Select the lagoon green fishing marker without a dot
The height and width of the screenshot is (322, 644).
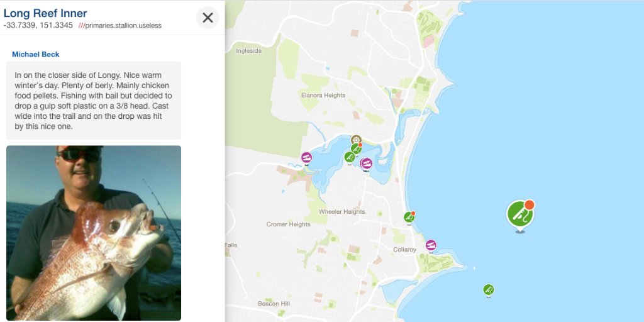point(349,157)
